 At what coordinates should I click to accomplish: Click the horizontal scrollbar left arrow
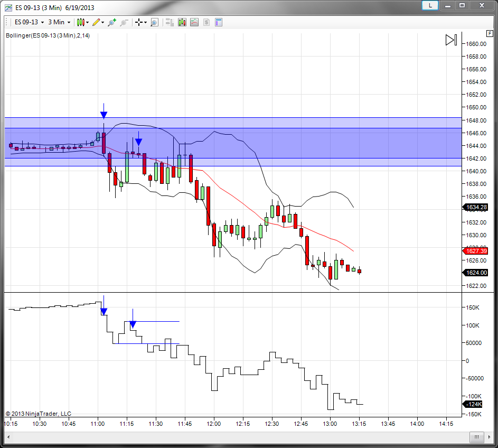8,437
